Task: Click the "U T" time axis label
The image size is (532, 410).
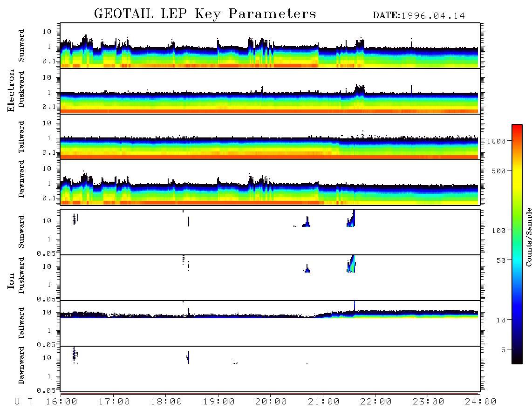Action: (x=23, y=402)
